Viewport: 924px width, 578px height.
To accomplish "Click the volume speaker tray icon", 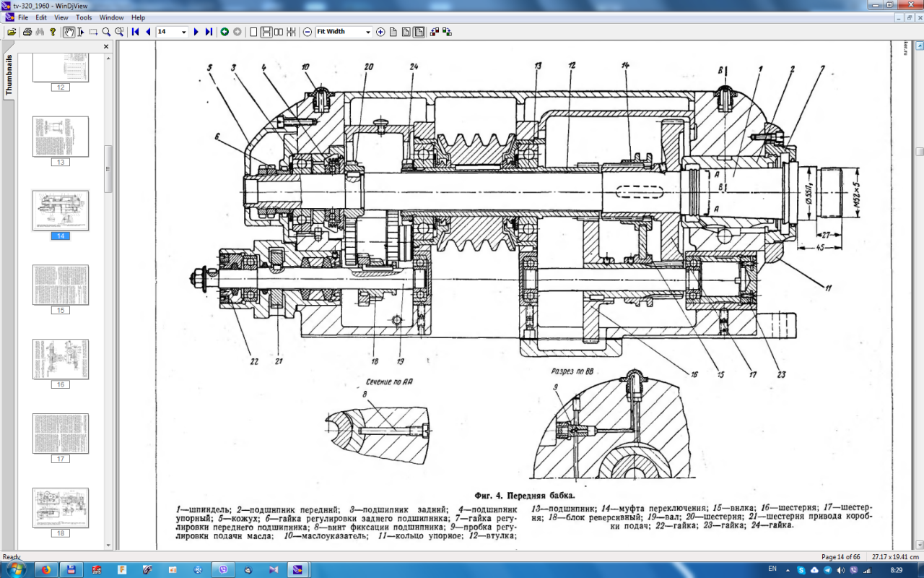I will pyautogui.click(x=840, y=569).
